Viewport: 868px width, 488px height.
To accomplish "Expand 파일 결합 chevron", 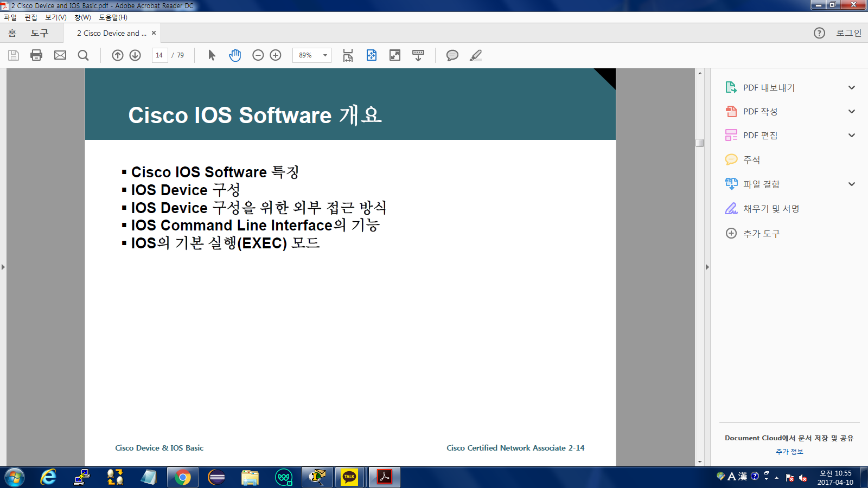I will (x=852, y=184).
